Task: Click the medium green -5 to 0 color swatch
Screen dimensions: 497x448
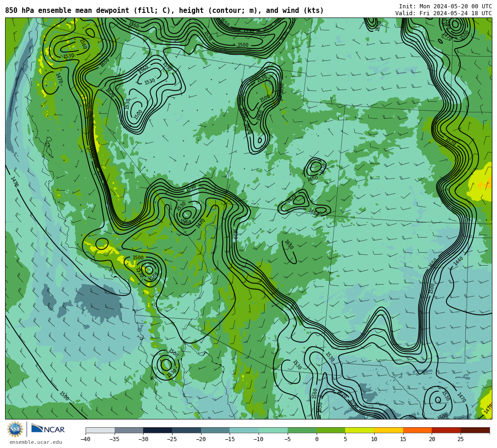Action: (302, 430)
